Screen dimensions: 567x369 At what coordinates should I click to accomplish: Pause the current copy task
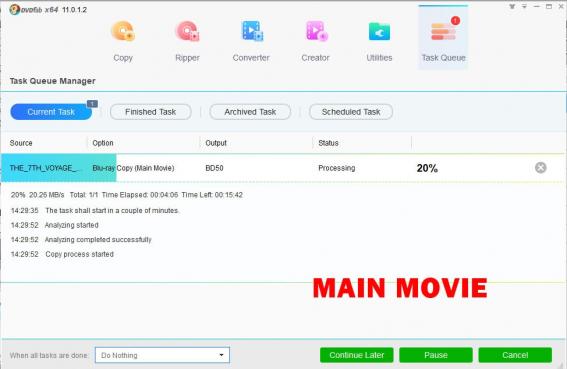436,355
